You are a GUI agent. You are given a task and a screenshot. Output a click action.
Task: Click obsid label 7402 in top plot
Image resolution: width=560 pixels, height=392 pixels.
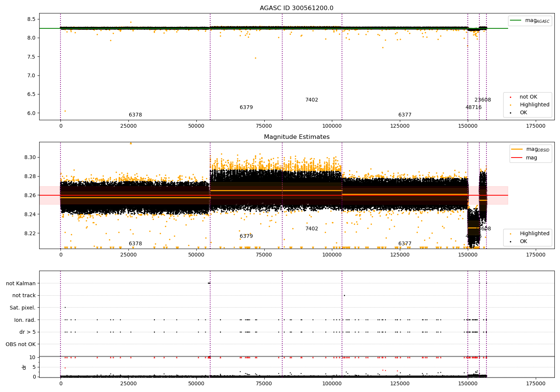coord(312,100)
